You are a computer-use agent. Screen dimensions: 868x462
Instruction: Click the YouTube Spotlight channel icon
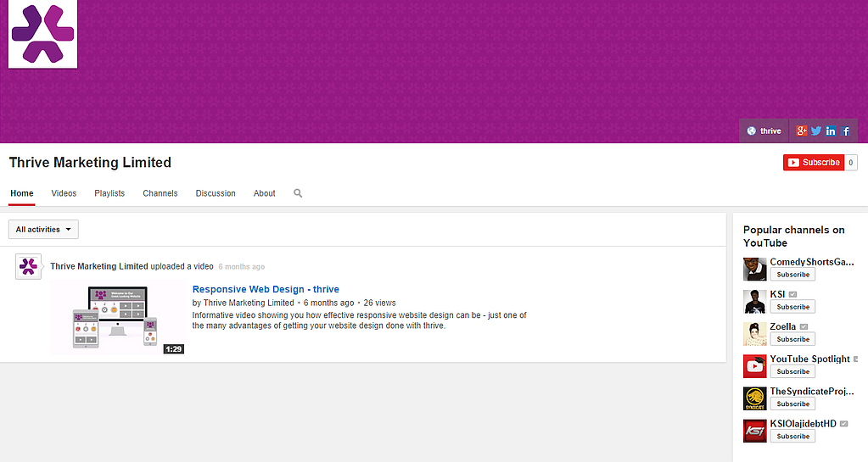(x=754, y=366)
